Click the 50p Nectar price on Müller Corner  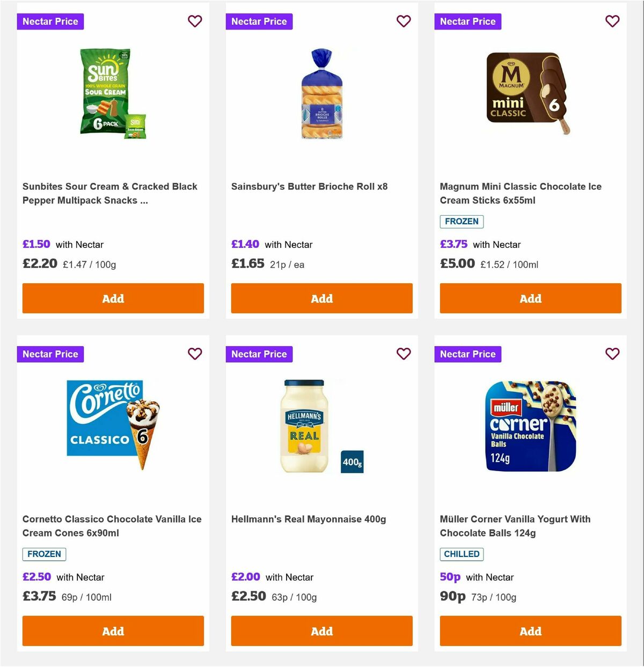pyautogui.click(x=449, y=577)
